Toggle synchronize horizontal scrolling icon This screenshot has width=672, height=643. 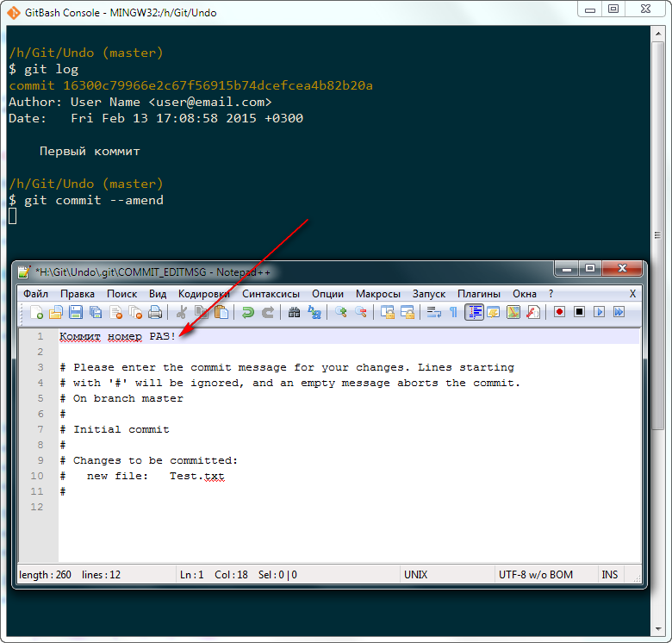(x=408, y=312)
